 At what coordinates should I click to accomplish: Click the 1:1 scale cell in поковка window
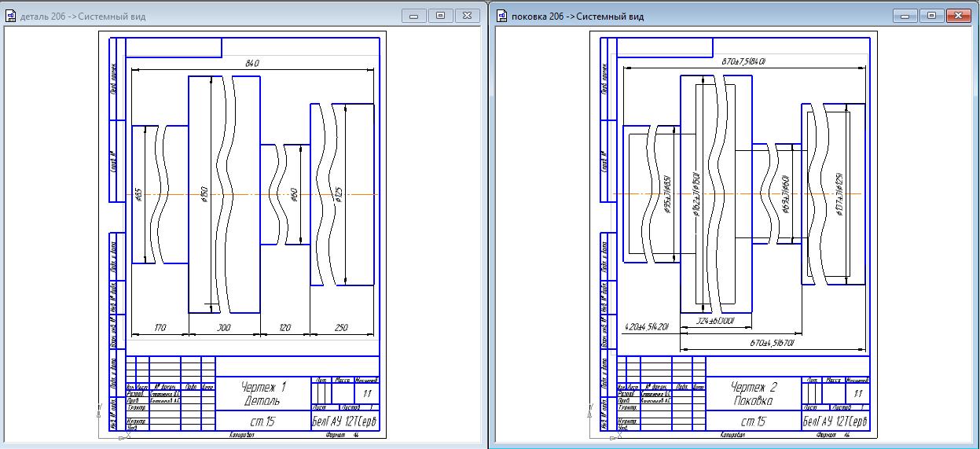point(858,393)
